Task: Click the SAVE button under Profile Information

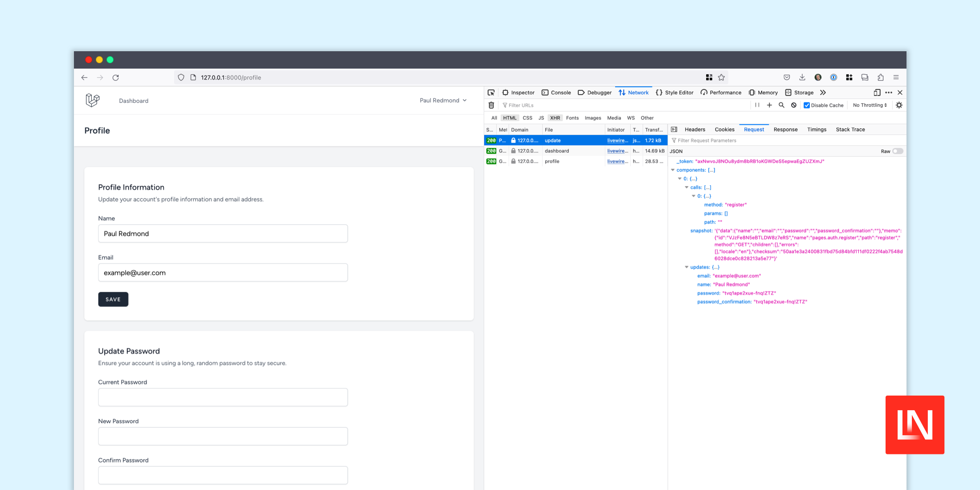Action: pyautogui.click(x=113, y=299)
